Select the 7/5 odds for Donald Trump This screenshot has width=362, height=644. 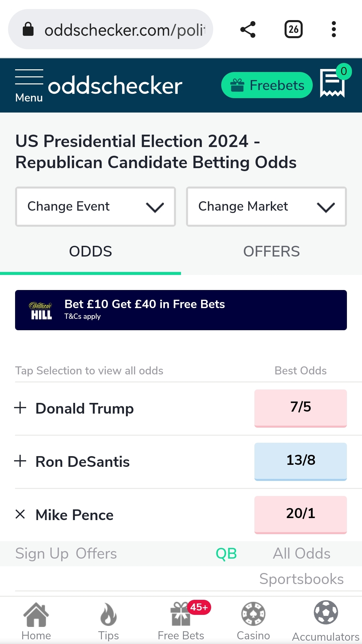301,408
